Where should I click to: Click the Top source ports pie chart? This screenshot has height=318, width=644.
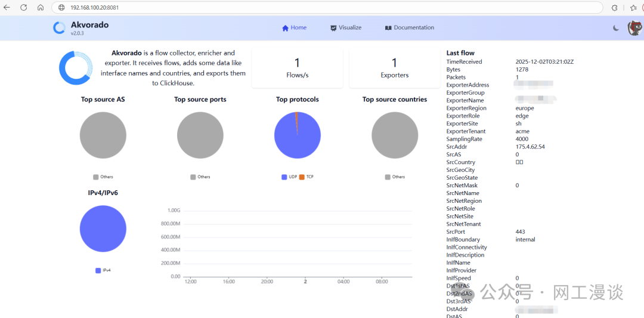[200, 135]
